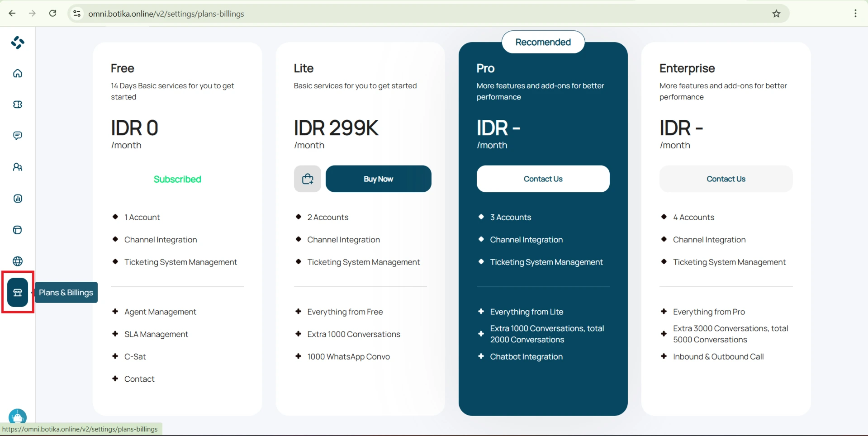The width and height of the screenshot is (868, 436).
Task: Click Contact Us on Pro plan
Action: pos(543,179)
